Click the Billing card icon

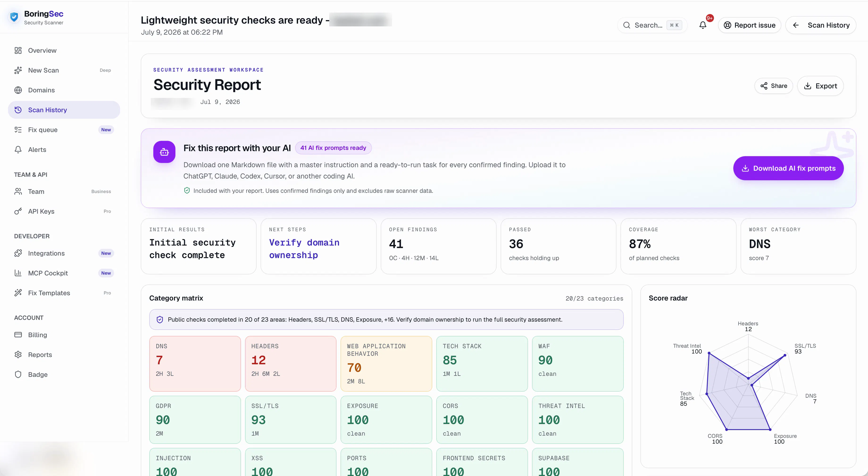18,335
